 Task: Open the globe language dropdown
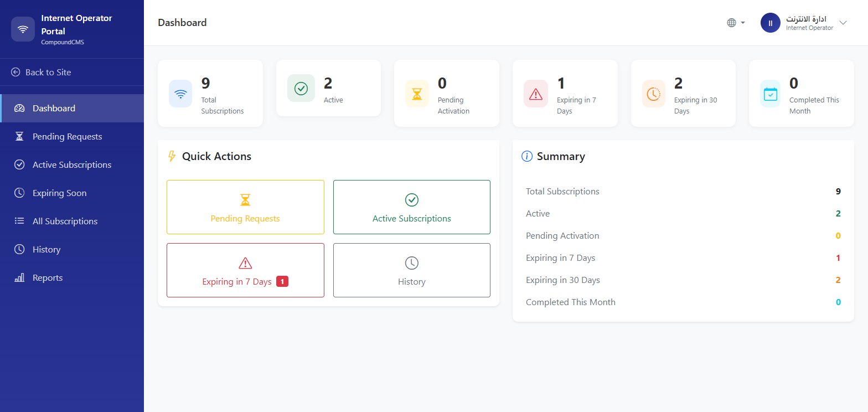[736, 23]
